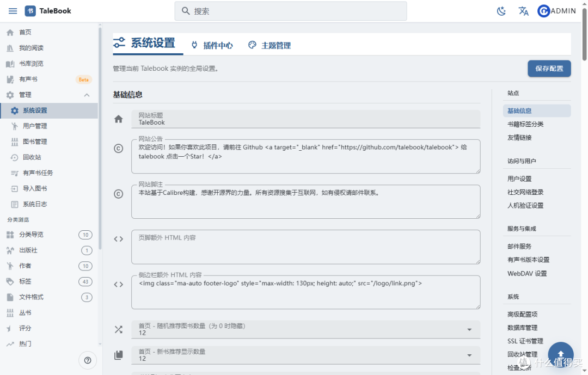Edit the 网站标题 field
This screenshot has height=375, width=588.
point(305,119)
